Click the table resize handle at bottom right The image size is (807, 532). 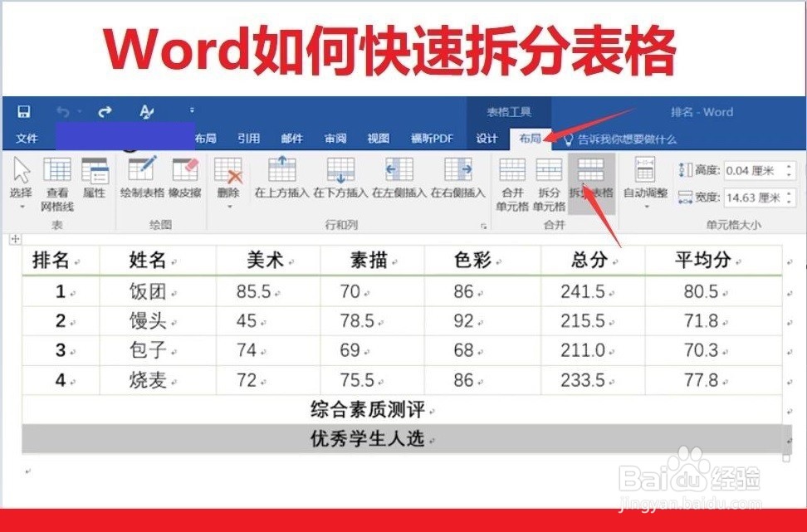click(786, 457)
